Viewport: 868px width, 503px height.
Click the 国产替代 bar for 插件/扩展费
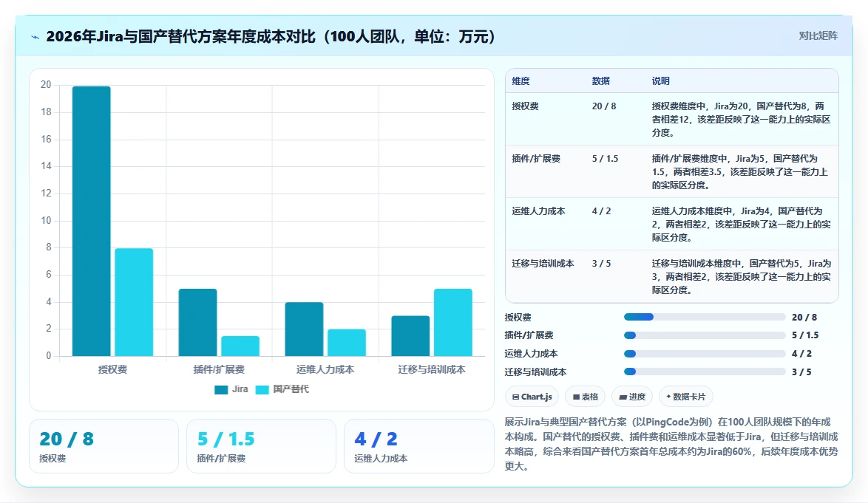[x=240, y=346]
